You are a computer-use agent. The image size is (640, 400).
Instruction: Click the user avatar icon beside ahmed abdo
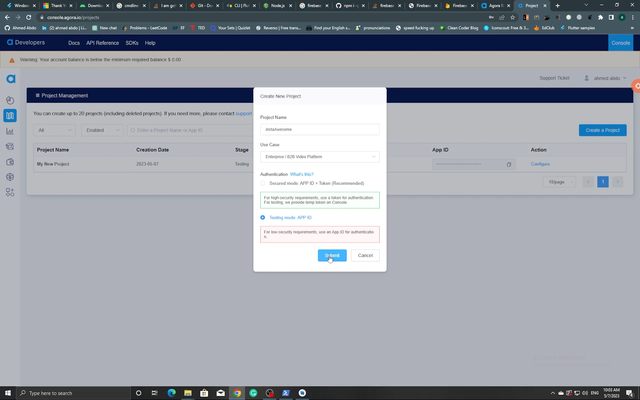[587, 78]
